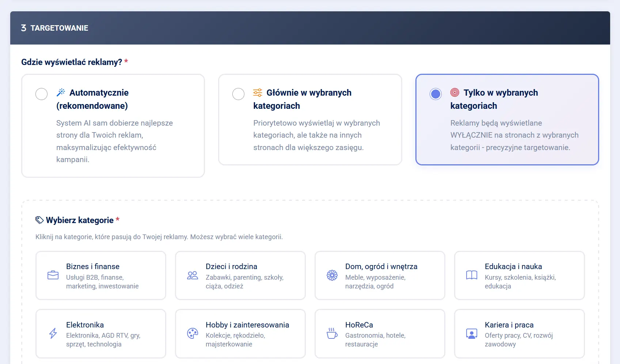Select the Tylko w wybranych kategoriach radio
Image resolution: width=620 pixels, height=364 pixels.
point(435,94)
